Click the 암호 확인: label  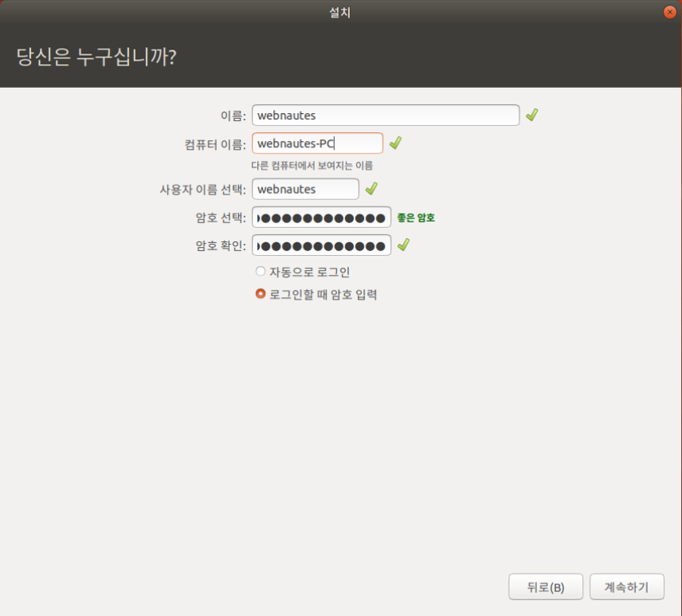221,245
